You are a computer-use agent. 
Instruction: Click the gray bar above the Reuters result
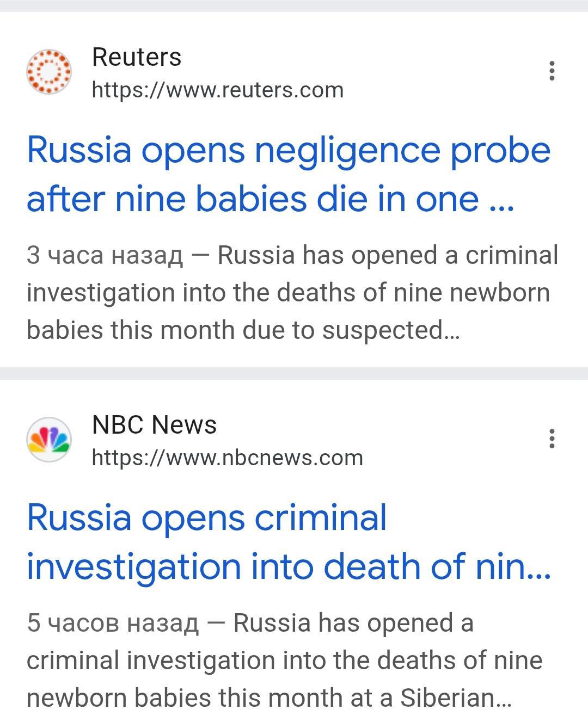coord(294,5)
